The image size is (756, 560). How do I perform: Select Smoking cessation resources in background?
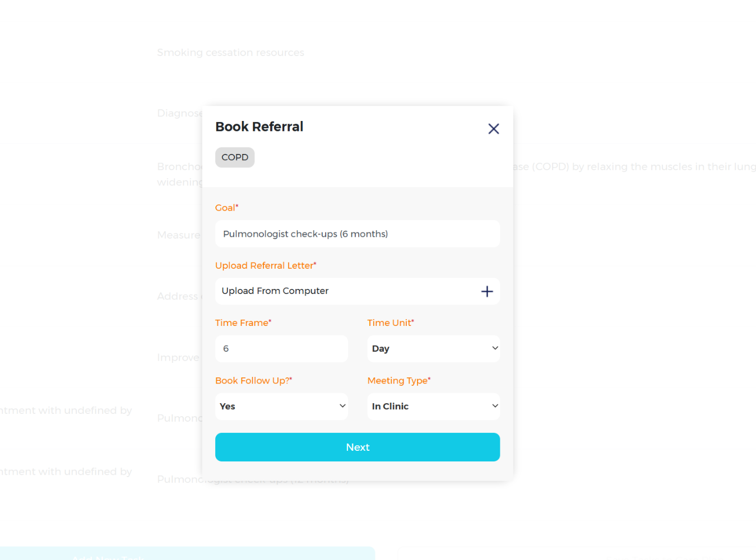click(x=230, y=53)
